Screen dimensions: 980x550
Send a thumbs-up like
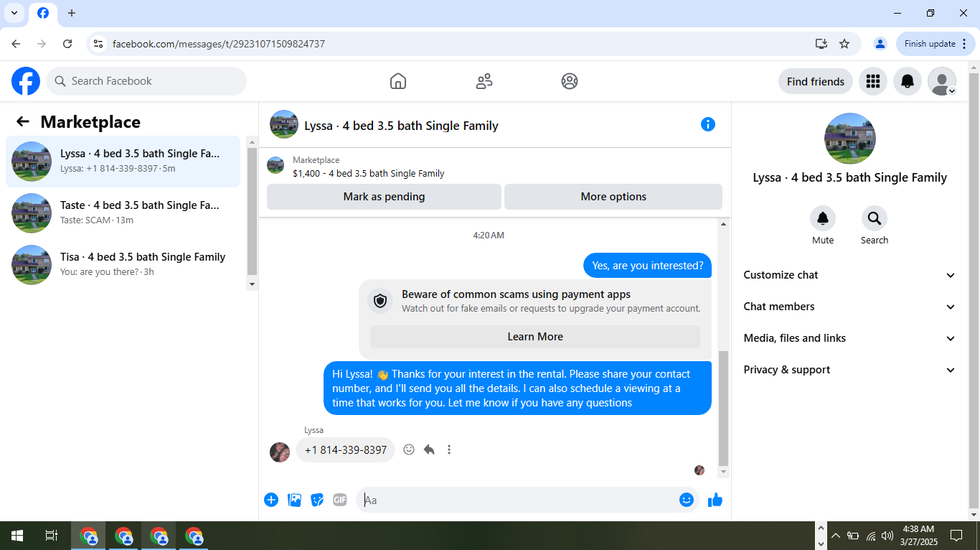tap(715, 500)
